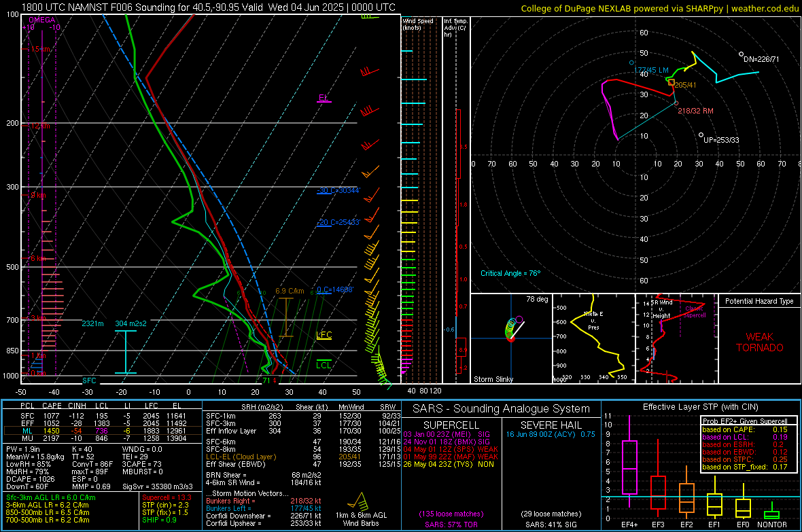Screen dimensions: 802x532
Task: Click the Sfc-3km AGL LR = 6.0 C/km line
Action: click(51, 497)
